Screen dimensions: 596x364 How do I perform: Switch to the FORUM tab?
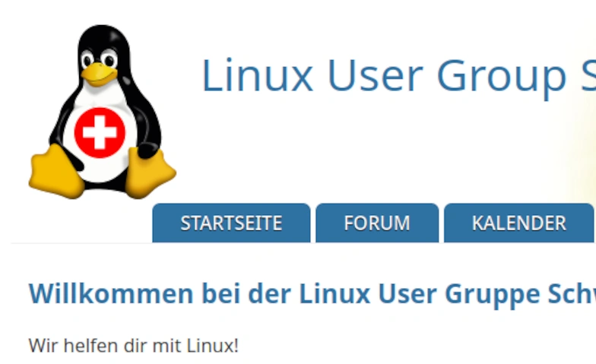pyautogui.click(x=377, y=223)
